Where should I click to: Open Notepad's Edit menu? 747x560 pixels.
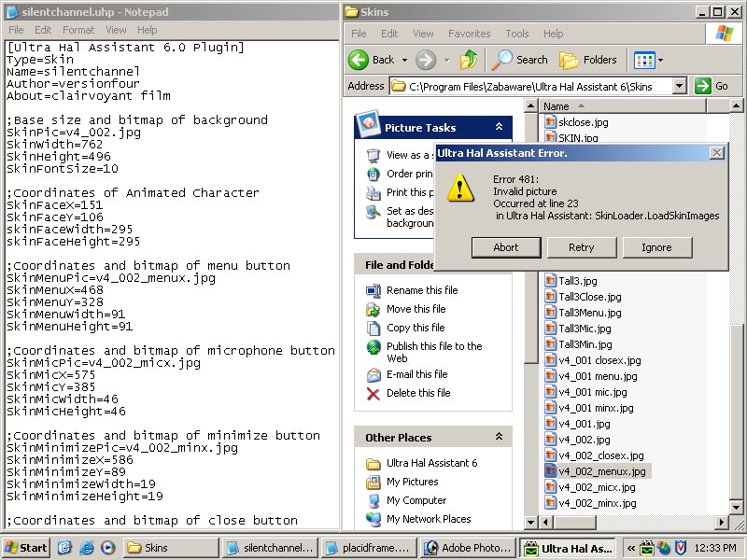(x=43, y=30)
